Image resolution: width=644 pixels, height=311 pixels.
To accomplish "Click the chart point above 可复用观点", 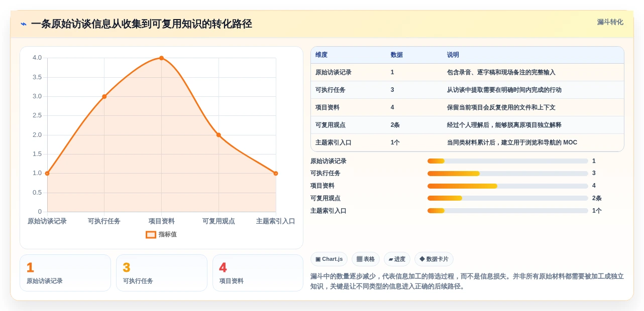I will 219,135.
